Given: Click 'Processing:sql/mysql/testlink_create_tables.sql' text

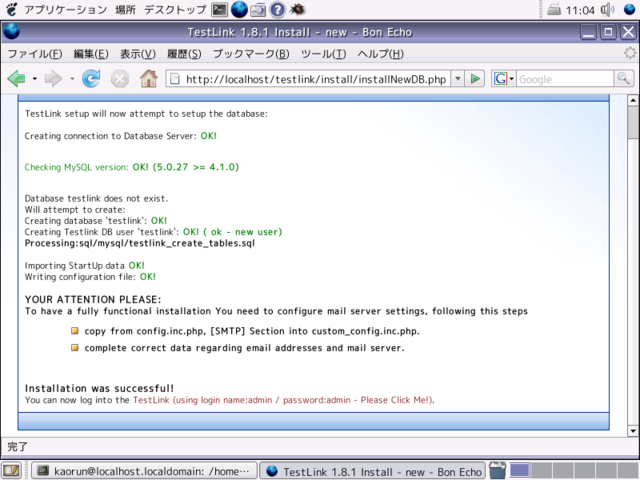Looking at the screenshot, I should (x=140, y=243).
